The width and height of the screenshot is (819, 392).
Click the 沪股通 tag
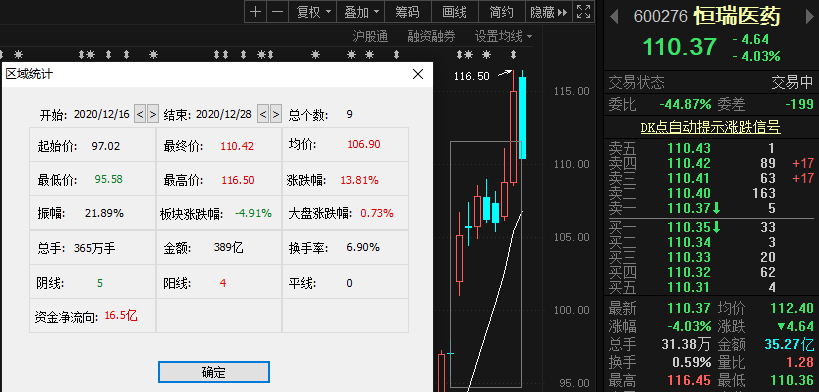[370, 37]
